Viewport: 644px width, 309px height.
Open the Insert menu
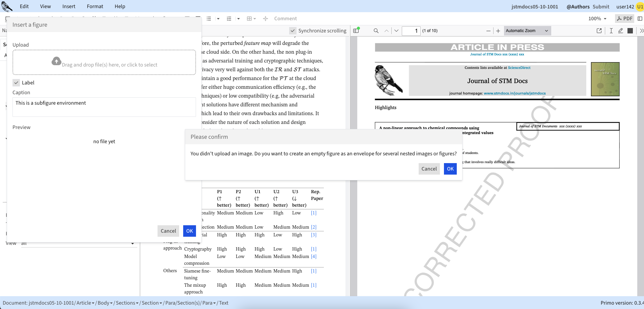(68, 6)
